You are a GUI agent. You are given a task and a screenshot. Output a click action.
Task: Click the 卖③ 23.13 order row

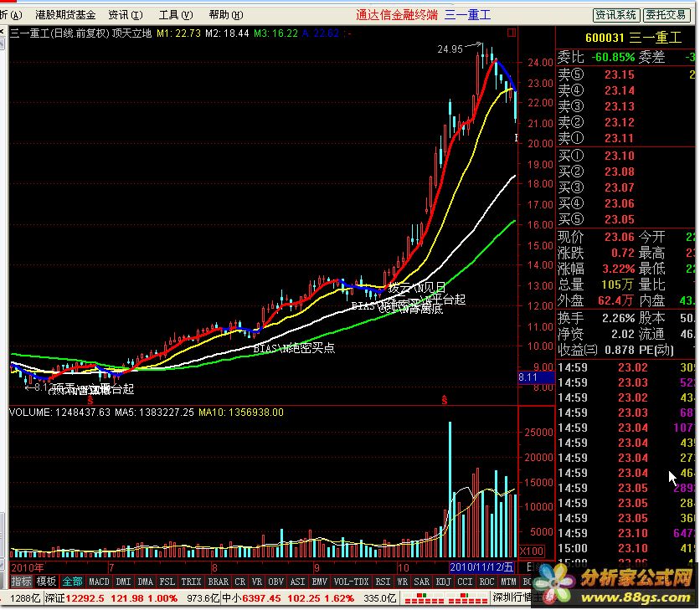pos(625,106)
